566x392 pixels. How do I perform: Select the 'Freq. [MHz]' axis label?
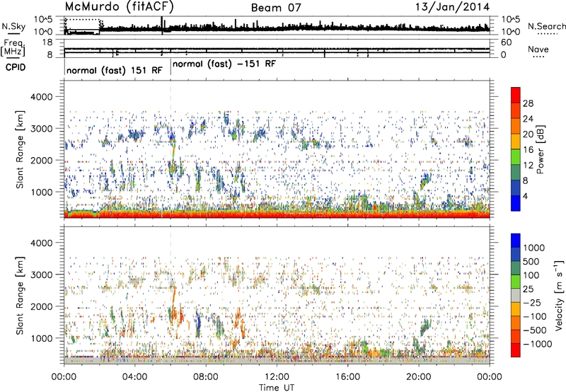13,47
